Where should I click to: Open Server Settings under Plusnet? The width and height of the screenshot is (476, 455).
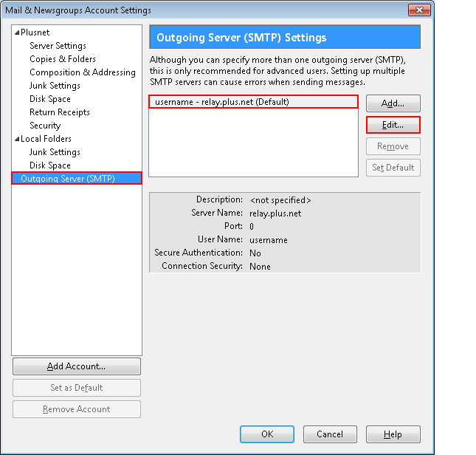(58, 46)
